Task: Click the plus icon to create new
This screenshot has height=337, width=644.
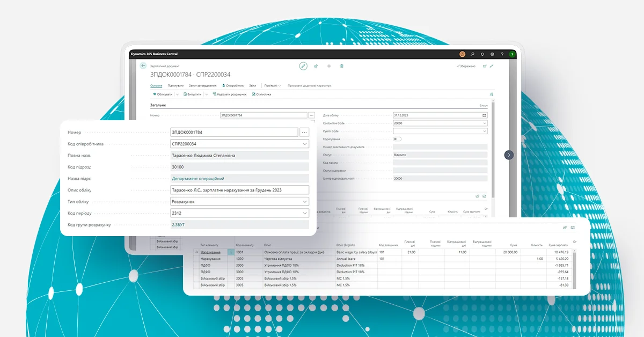Action: pos(329,66)
